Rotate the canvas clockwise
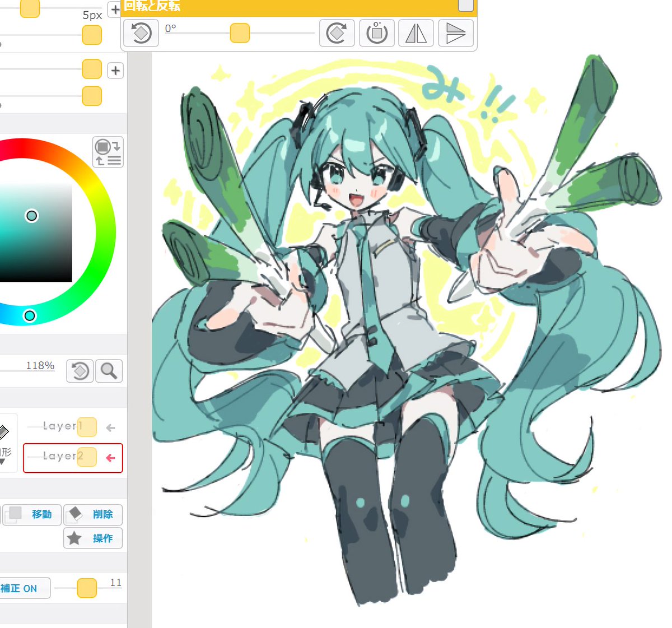Image resolution: width=672 pixels, height=628 pixels. tap(337, 33)
